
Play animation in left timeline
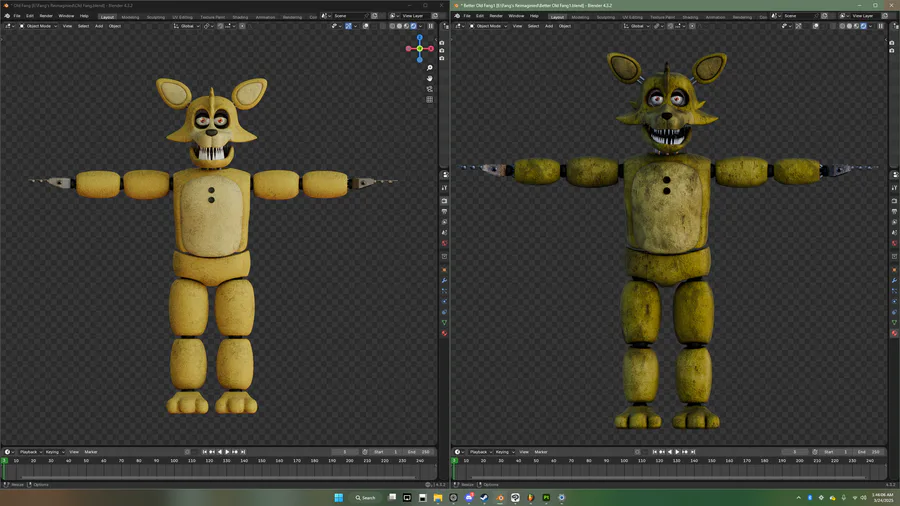pos(227,452)
